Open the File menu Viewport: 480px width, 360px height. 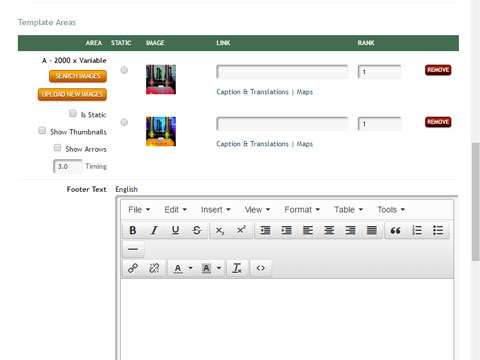tap(139, 210)
